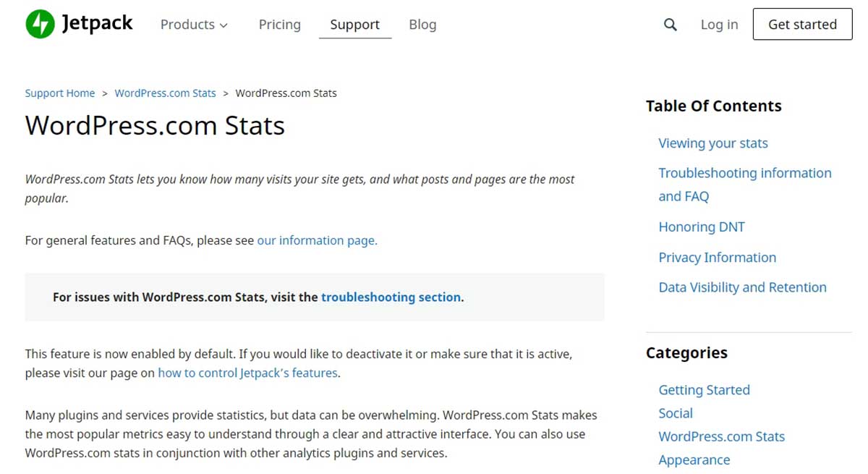Image resolution: width=868 pixels, height=474 pixels.
Task: Select the Appearance category link
Action: tap(694, 460)
